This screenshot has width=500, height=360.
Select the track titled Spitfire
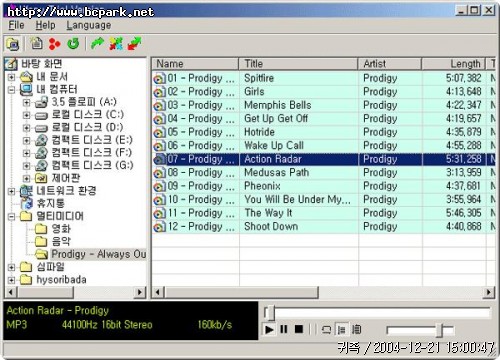(x=259, y=78)
